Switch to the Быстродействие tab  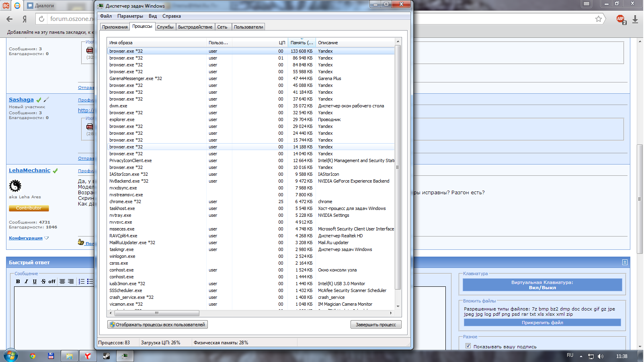[x=195, y=27]
